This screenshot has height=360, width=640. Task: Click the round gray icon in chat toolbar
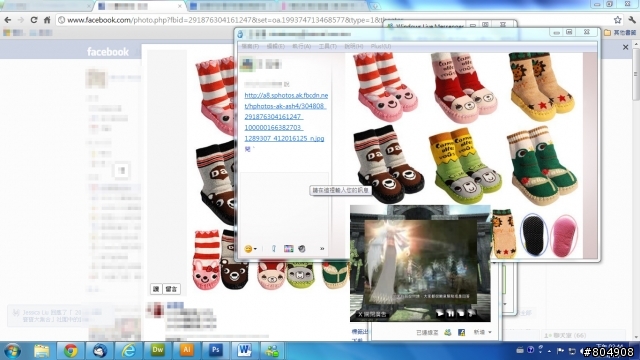(302, 249)
